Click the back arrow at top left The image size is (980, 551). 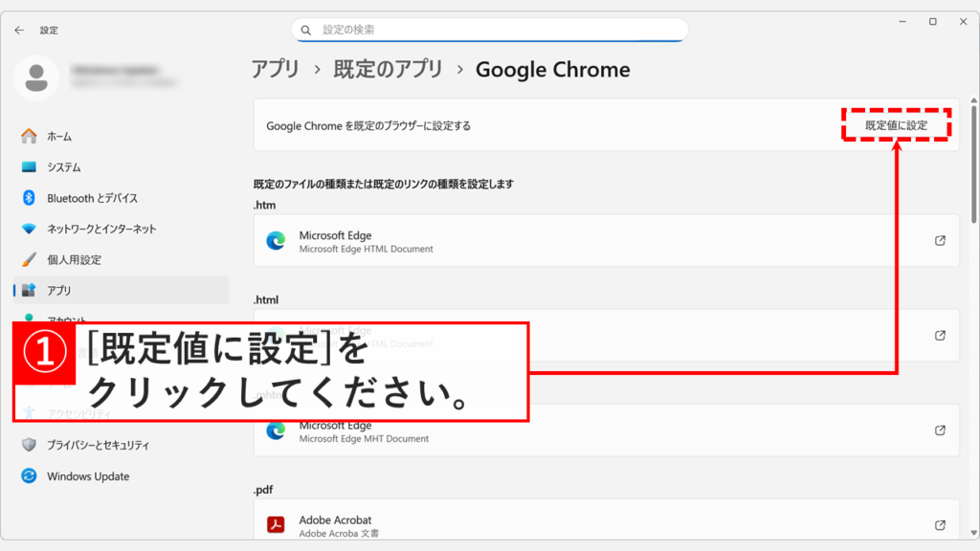coord(19,30)
